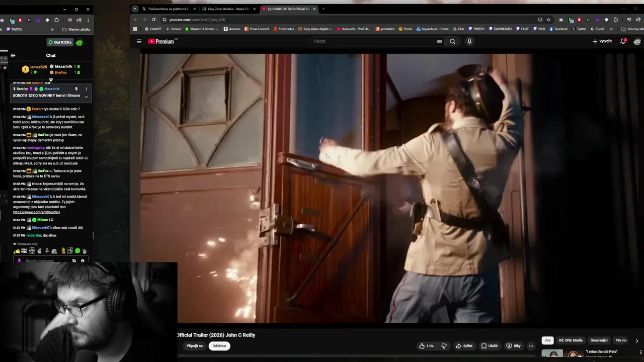
Task: Click the Odebírat subscribe button
Action: [x=219, y=346]
